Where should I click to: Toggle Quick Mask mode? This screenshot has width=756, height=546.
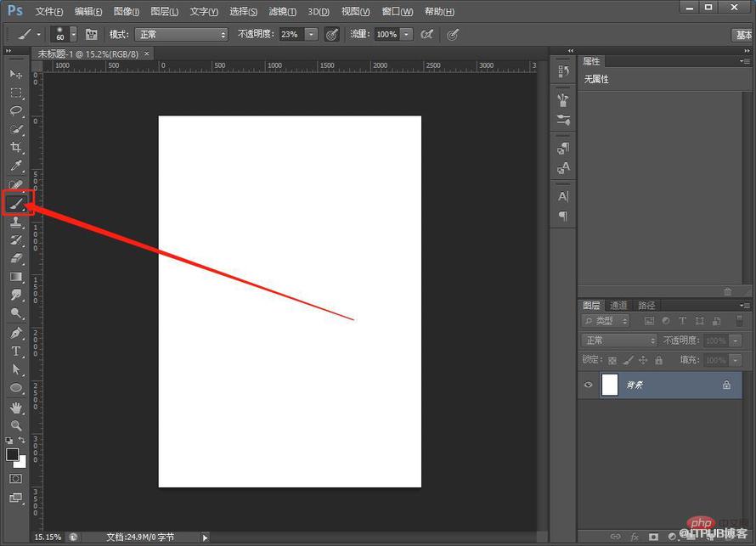click(16, 479)
